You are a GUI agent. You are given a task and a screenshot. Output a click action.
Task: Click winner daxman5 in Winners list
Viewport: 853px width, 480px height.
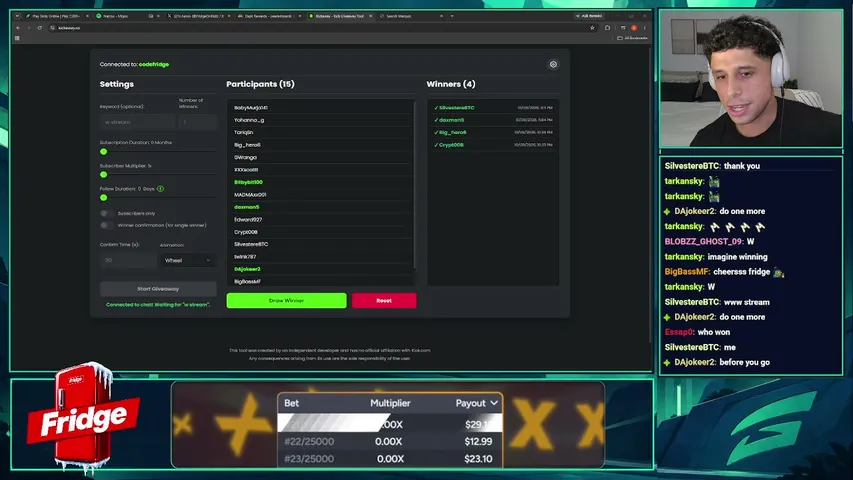[x=493, y=120]
